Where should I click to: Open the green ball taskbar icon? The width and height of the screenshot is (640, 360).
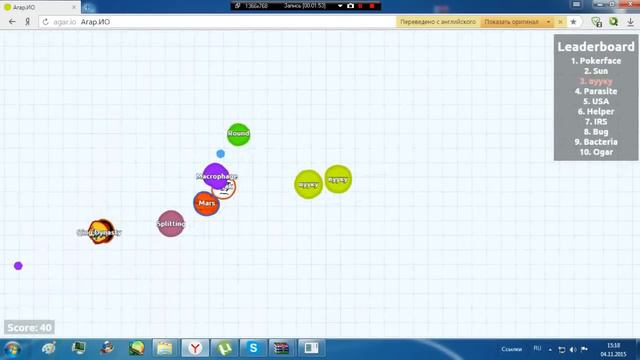point(136,348)
